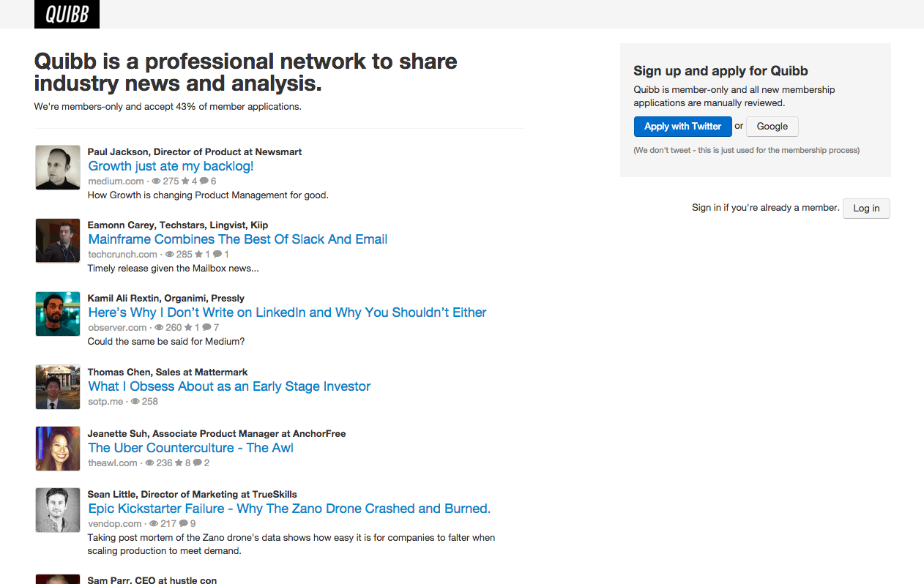Click eye icon on Mainframe post
The width and height of the screenshot is (924, 584).
170,254
